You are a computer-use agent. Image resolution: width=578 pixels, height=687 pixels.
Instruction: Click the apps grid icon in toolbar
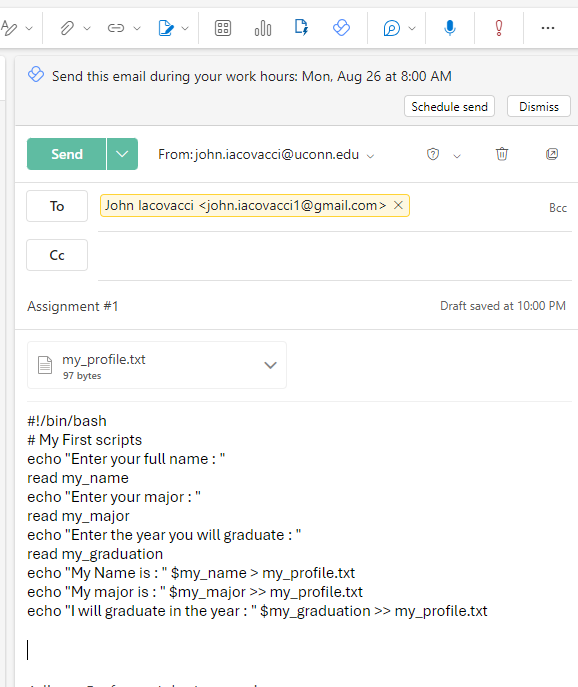point(223,28)
